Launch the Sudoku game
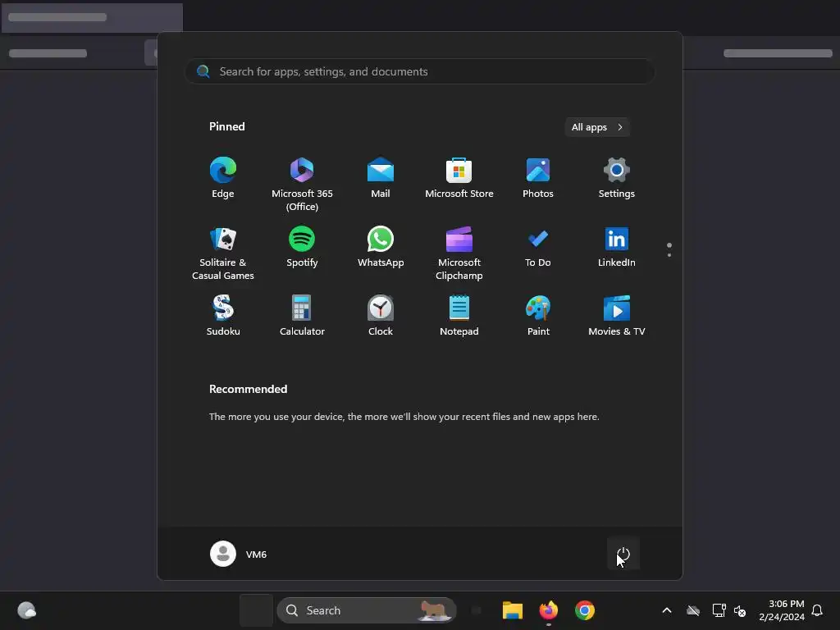Screen dimensions: 840x630 click(223, 316)
